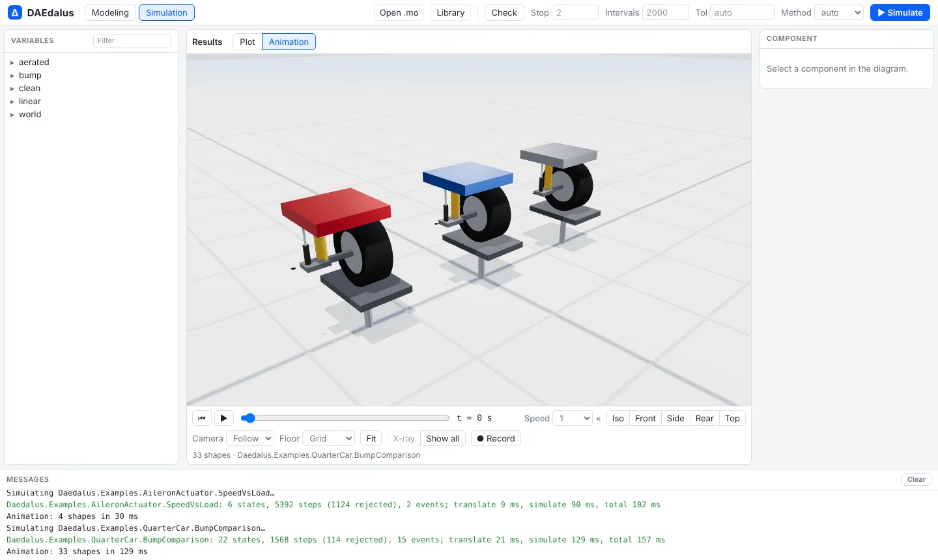
Task: Open the Method dropdown
Action: (x=839, y=12)
